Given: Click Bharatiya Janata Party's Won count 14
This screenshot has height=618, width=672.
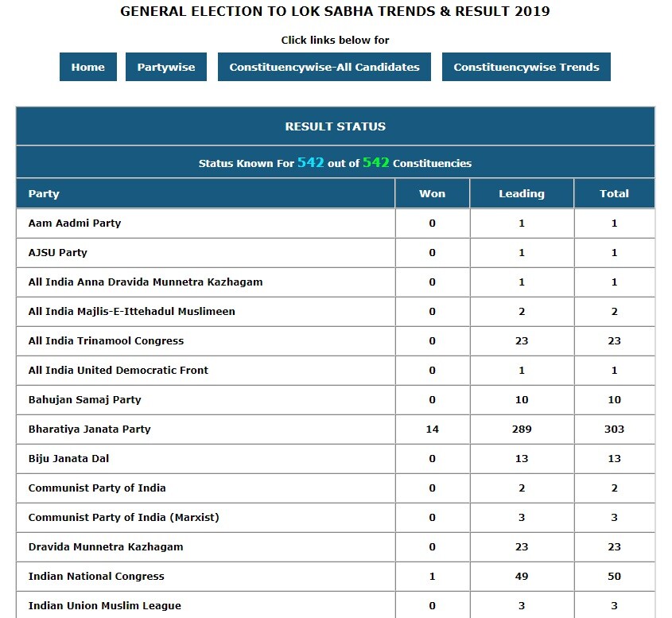Looking at the screenshot, I should (x=433, y=429).
